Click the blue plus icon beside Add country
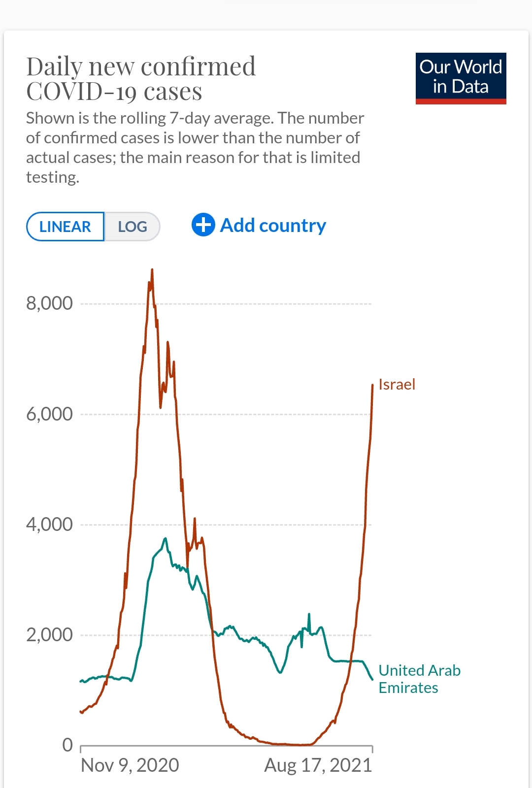Screen dimensions: 532x788 click(203, 225)
